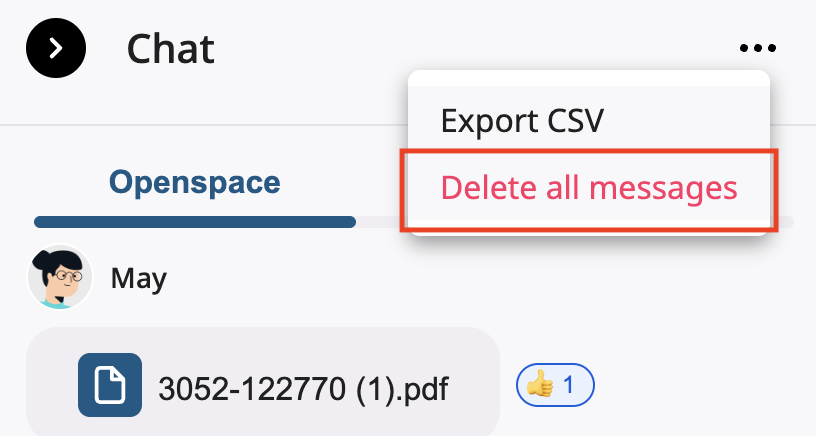Click May's profile avatar
The width and height of the screenshot is (816, 436).
click(x=60, y=277)
